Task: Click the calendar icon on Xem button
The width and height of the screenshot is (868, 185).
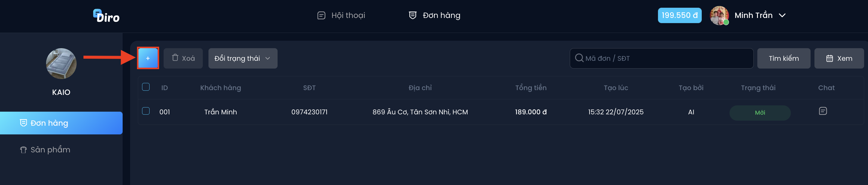Action: [x=830, y=58]
